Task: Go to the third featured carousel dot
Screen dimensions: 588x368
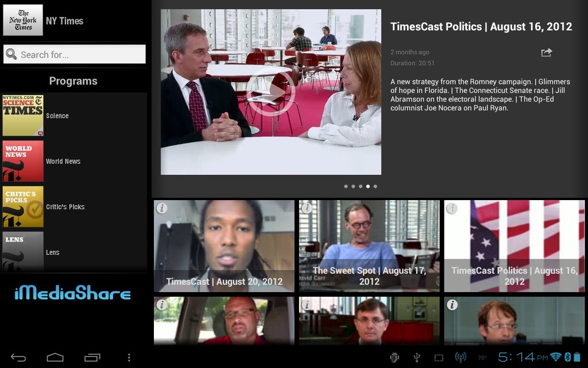Action: (361, 186)
